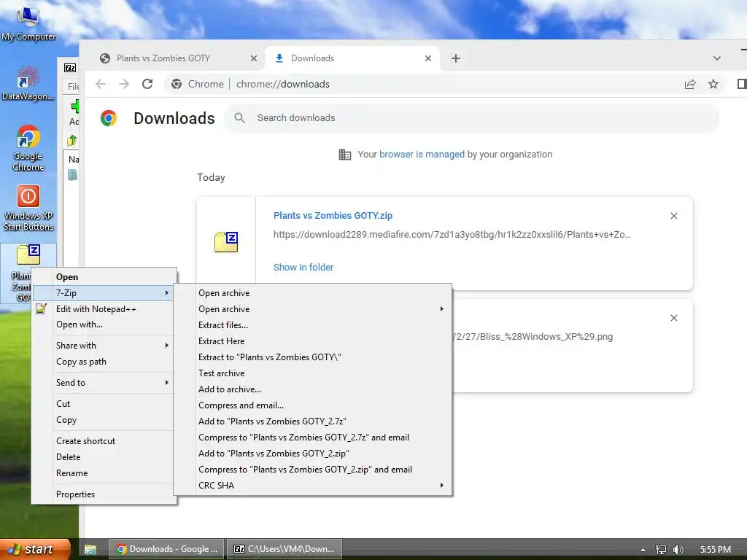Click 7-Zip window title icon
This screenshot has width=747, height=560.
pyautogui.click(x=70, y=68)
